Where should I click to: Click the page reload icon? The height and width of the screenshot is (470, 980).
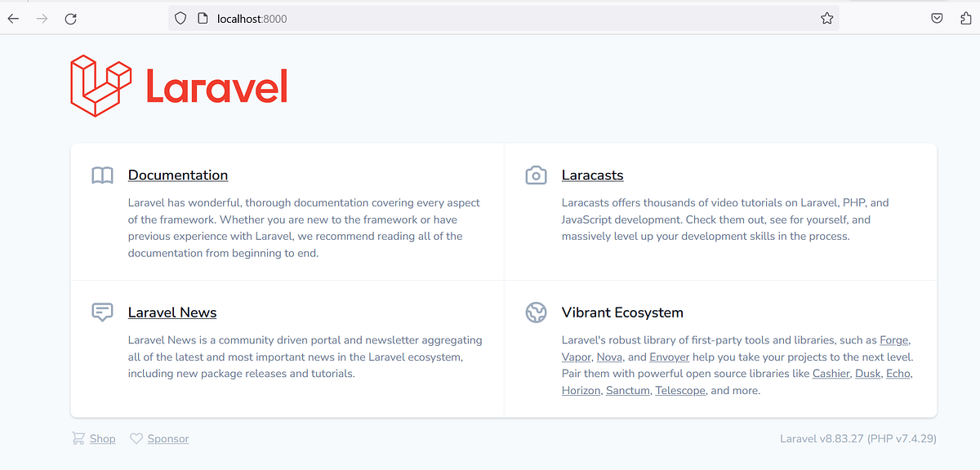71,17
